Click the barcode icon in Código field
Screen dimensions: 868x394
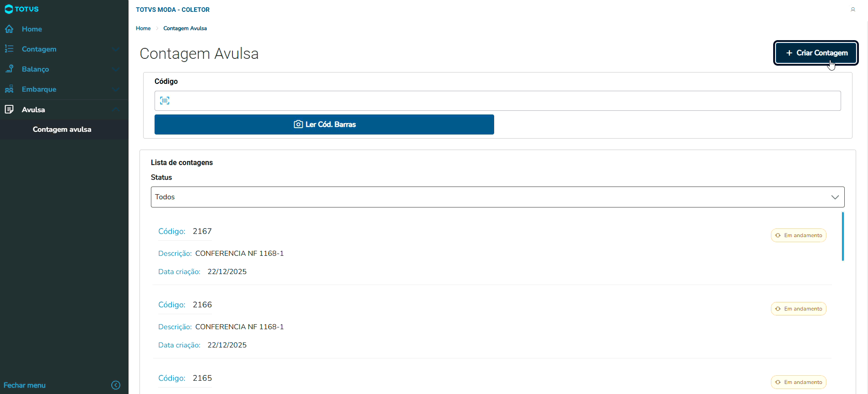[165, 101]
